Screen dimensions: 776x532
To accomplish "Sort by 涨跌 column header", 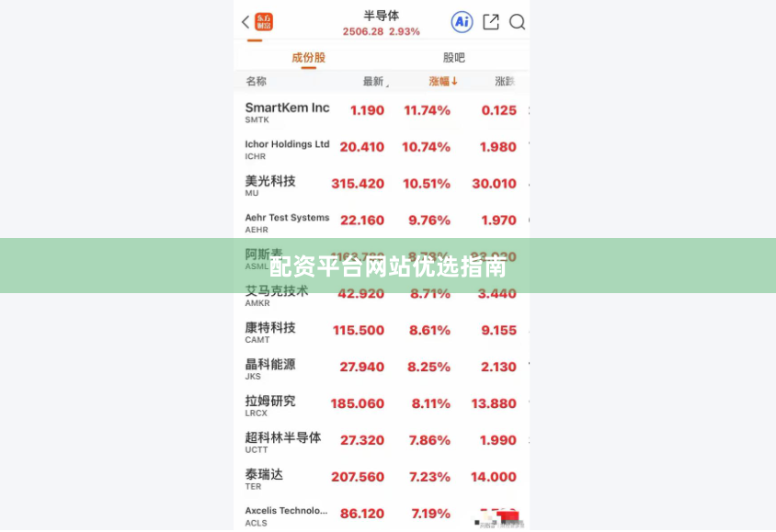I will tap(505, 82).
